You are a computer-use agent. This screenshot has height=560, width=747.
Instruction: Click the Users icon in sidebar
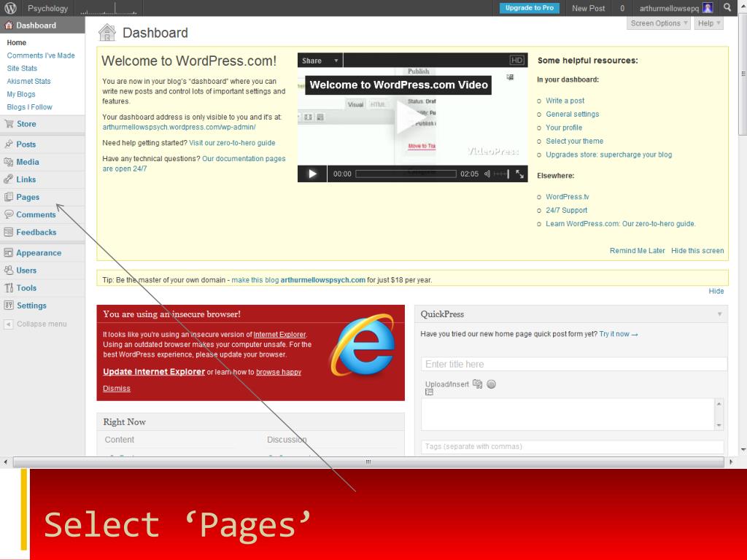click(x=9, y=271)
